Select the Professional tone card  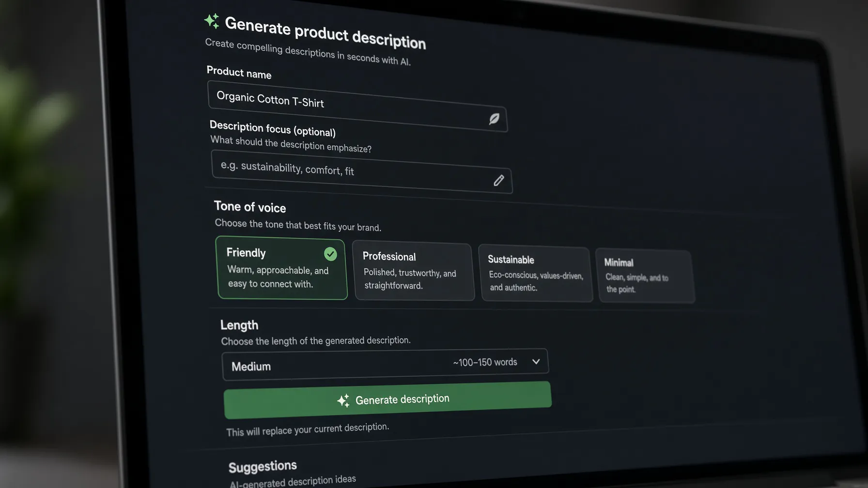[x=413, y=271]
